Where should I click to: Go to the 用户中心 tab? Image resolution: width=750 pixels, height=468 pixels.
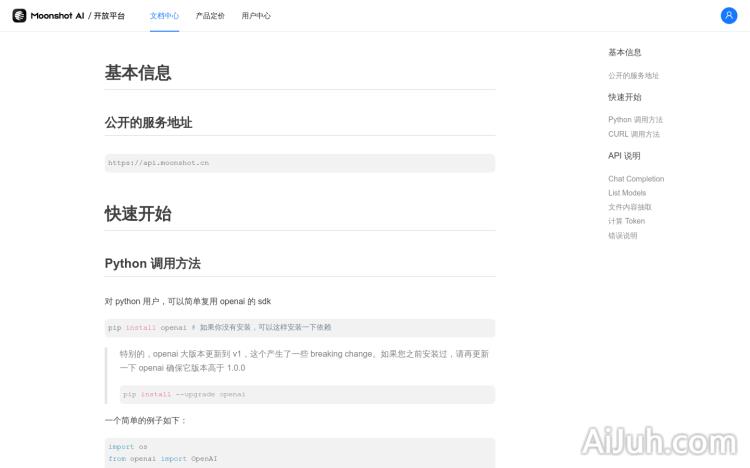[x=256, y=16]
